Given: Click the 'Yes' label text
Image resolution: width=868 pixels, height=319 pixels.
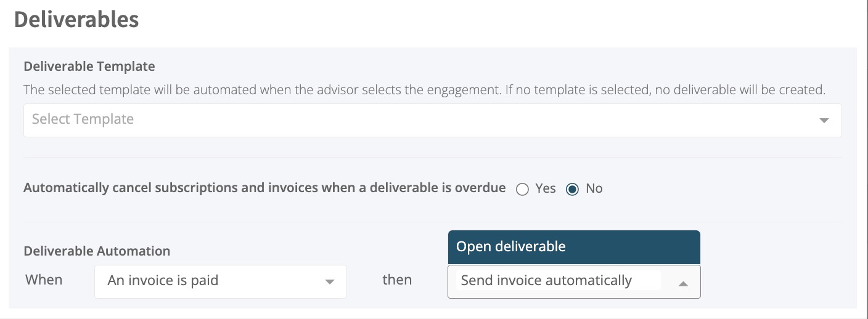Looking at the screenshot, I should tap(546, 188).
